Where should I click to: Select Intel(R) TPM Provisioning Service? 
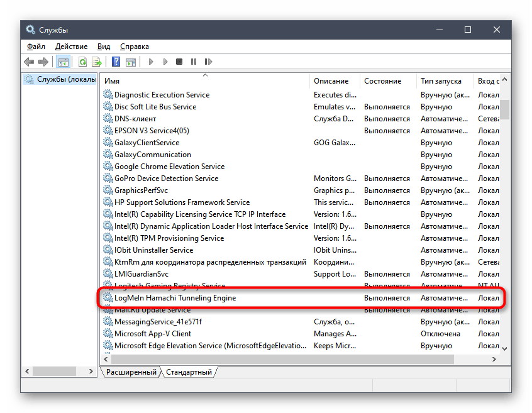pyautogui.click(x=169, y=238)
